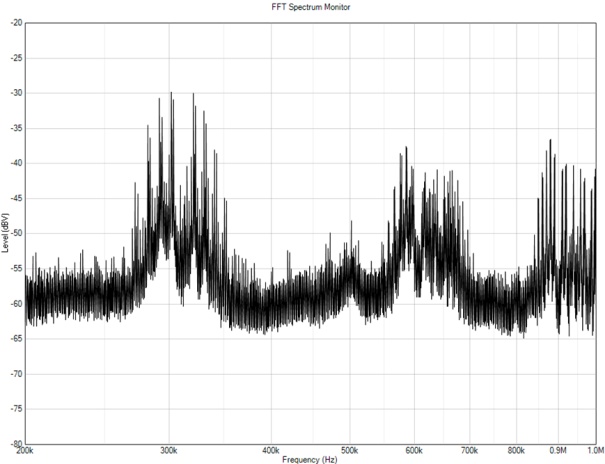Select the -30 level tick label
The height and width of the screenshot is (464, 605).
point(15,93)
